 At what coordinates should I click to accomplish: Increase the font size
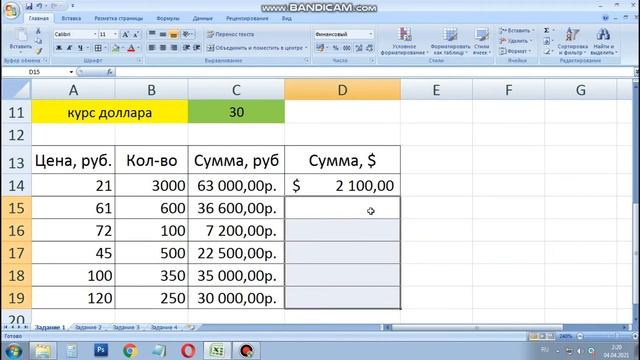pyautogui.click(x=125, y=35)
